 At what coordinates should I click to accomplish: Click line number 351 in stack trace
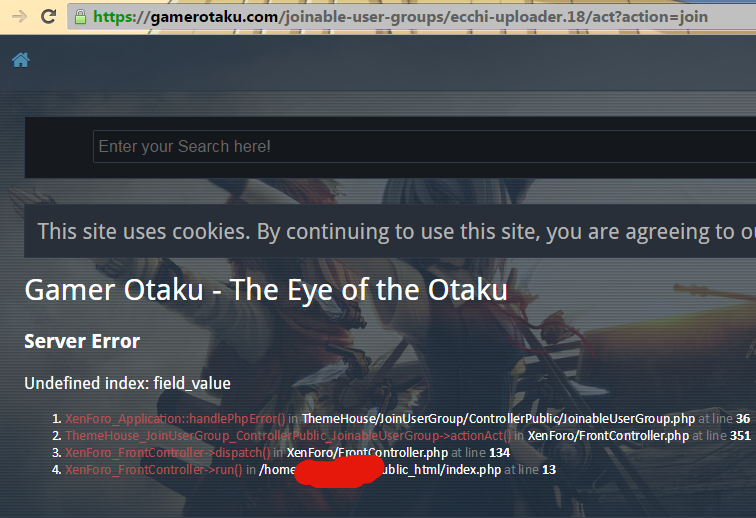[740, 436]
